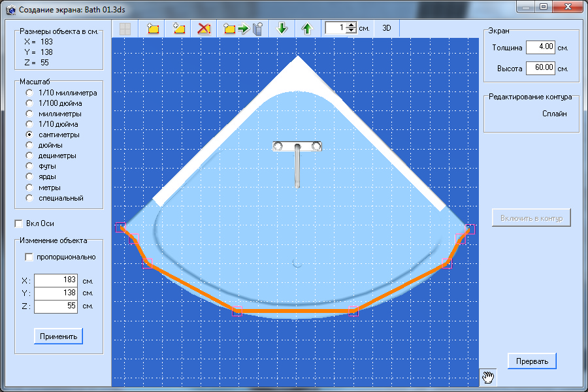Decrease grid step with down spinner arrow
Screen dimensions: 588x392
click(x=351, y=31)
